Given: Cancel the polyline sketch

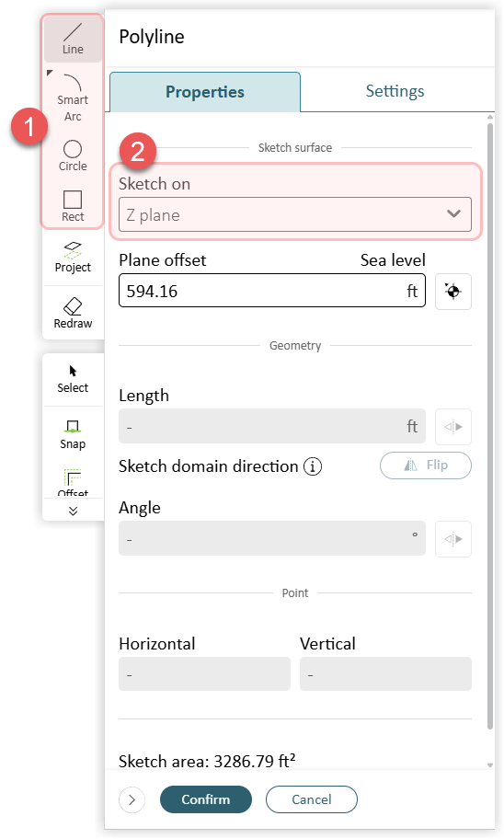Looking at the screenshot, I should pos(312,799).
